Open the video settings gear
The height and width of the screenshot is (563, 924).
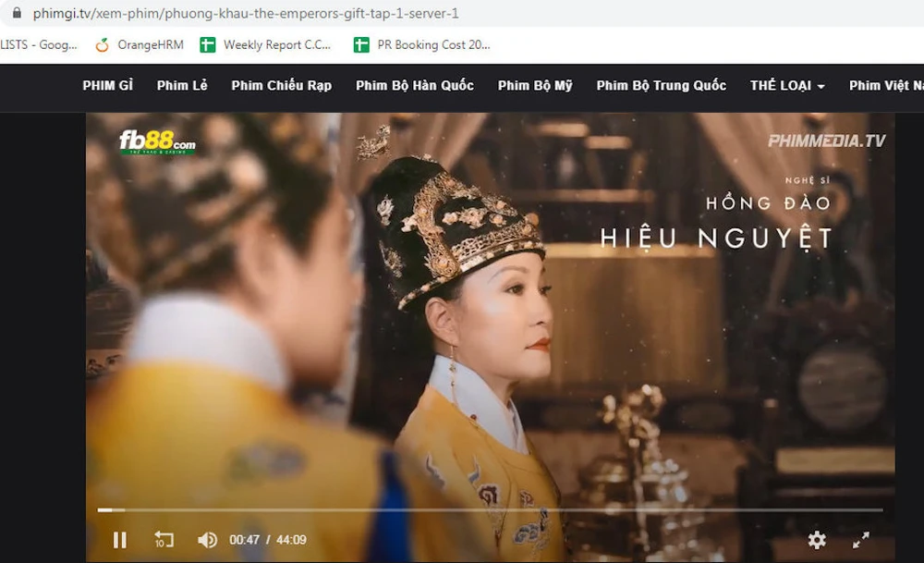pyautogui.click(x=817, y=540)
